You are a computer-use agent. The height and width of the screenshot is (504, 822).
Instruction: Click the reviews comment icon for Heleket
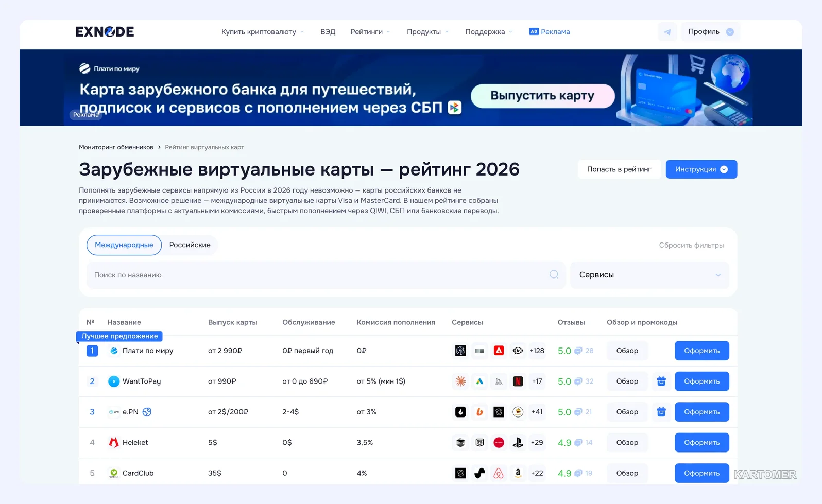pos(578,443)
